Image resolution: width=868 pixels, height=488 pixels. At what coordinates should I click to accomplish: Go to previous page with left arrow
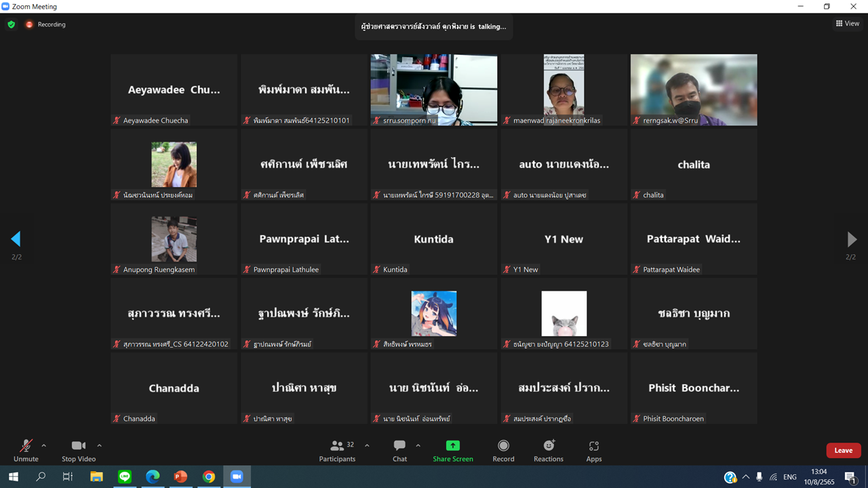(16, 239)
